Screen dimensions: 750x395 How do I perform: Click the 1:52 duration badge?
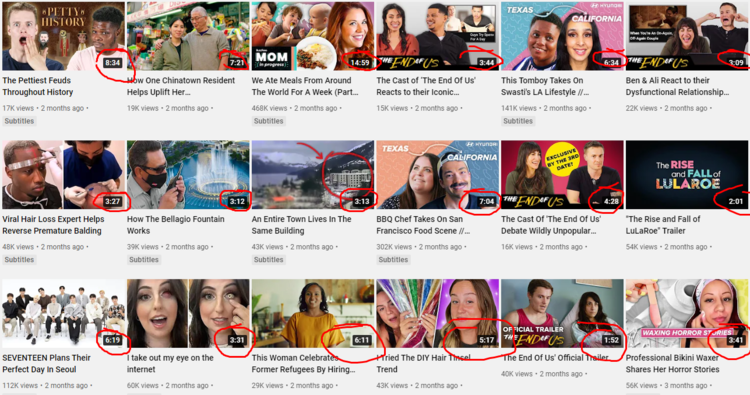pyautogui.click(x=611, y=340)
